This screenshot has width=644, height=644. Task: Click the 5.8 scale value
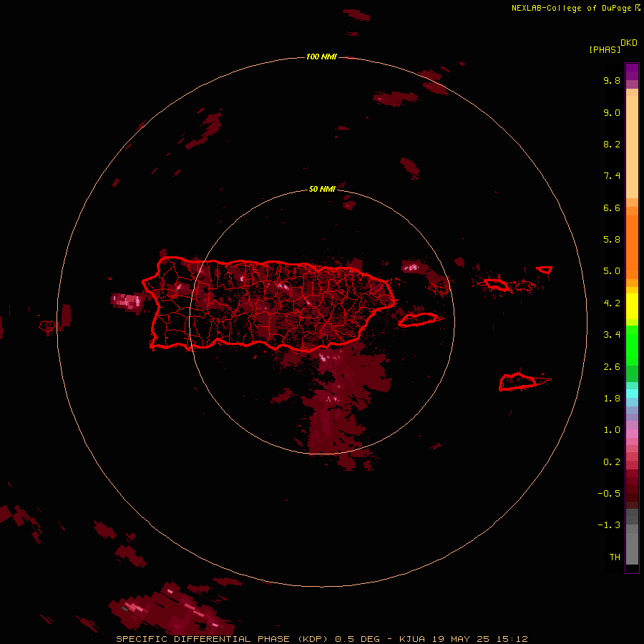click(612, 240)
